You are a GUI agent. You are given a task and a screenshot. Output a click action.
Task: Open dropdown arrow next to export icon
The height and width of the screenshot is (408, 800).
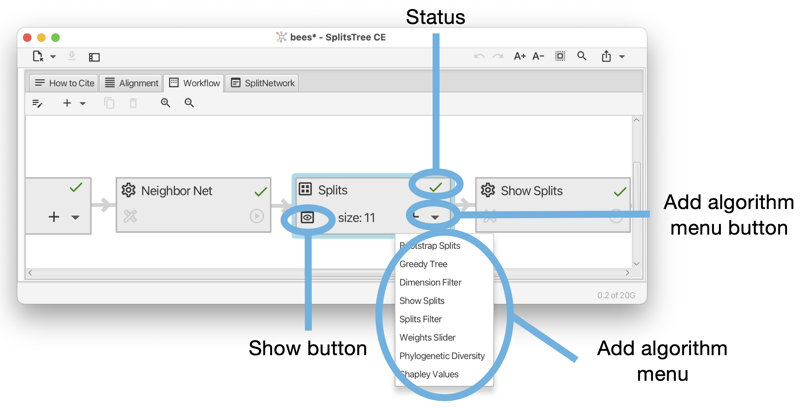622,57
